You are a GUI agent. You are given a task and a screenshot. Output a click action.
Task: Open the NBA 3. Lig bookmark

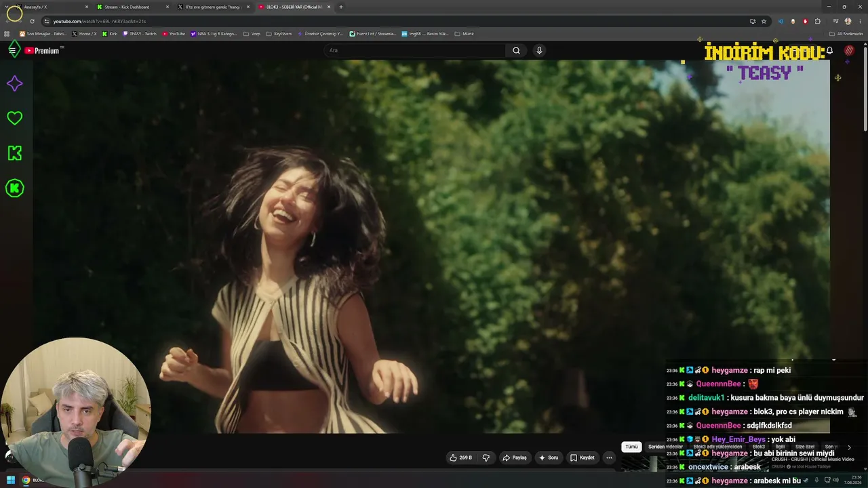214,33
